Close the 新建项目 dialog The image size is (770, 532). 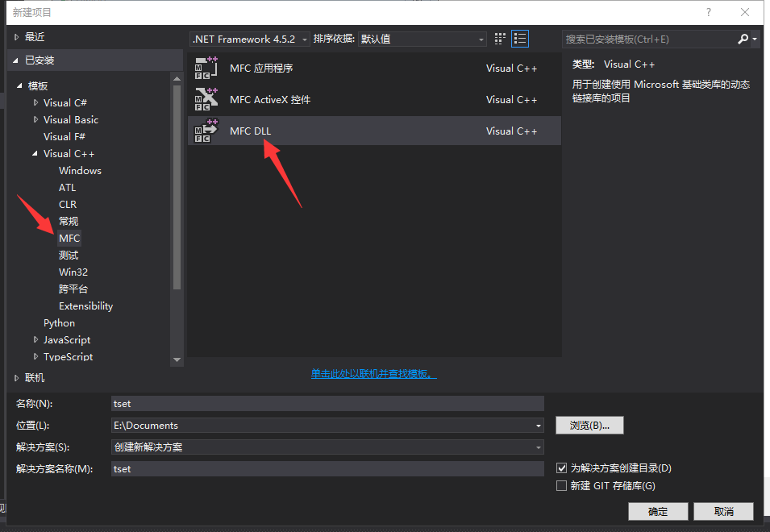point(745,12)
